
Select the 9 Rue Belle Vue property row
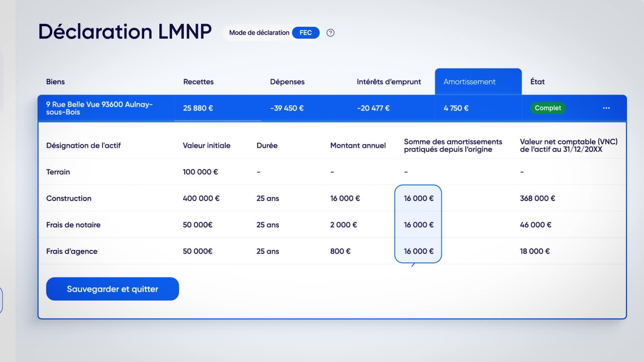[332, 108]
